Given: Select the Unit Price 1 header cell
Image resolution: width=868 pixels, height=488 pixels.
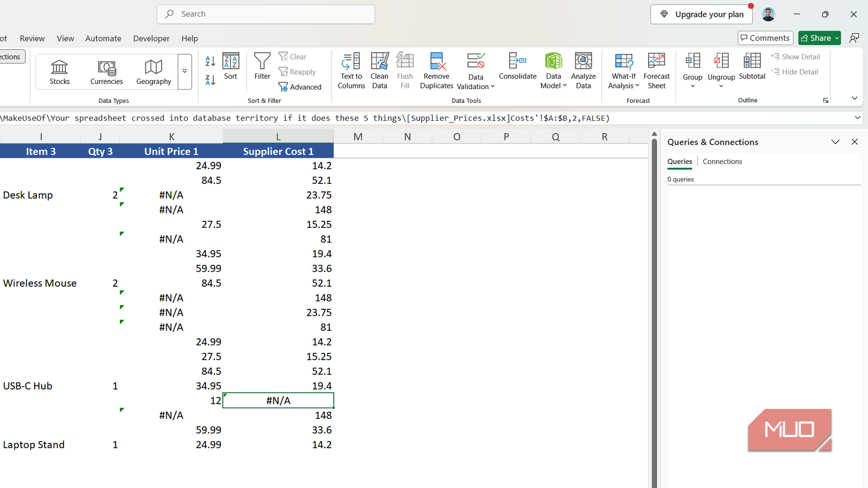Looking at the screenshot, I should point(171,151).
